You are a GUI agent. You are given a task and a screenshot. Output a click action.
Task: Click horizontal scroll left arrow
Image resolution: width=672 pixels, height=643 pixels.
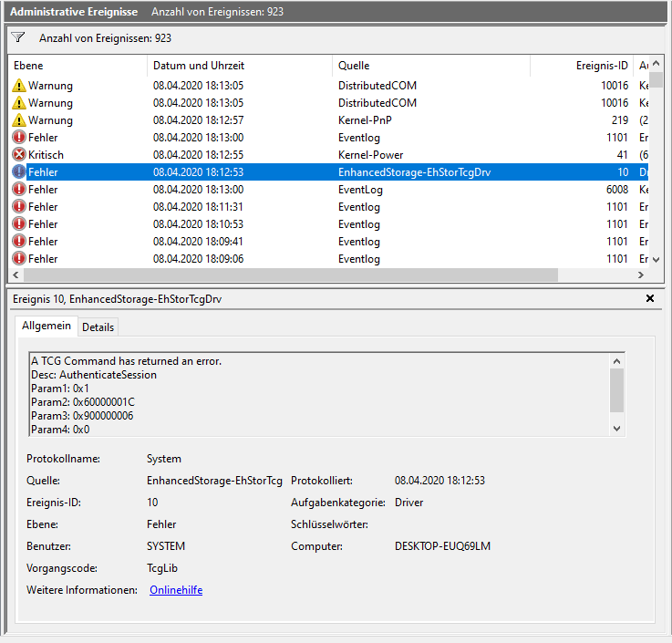[16, 275]
